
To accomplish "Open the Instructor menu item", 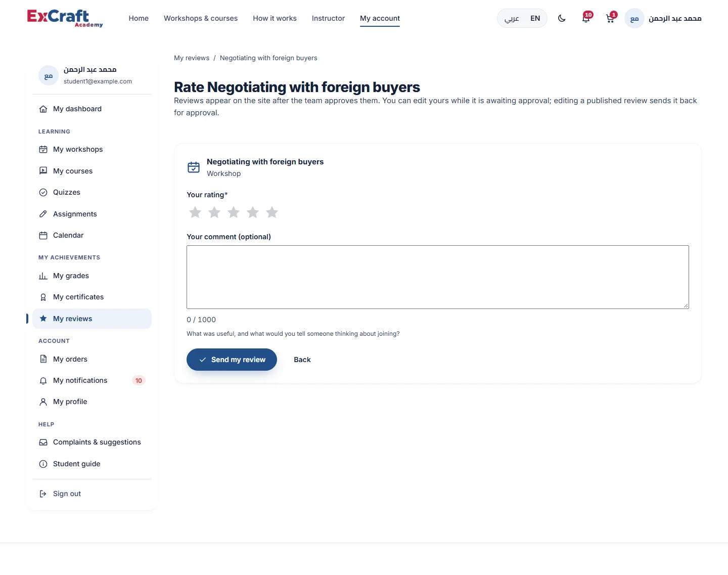I will [x=328, y=18].
